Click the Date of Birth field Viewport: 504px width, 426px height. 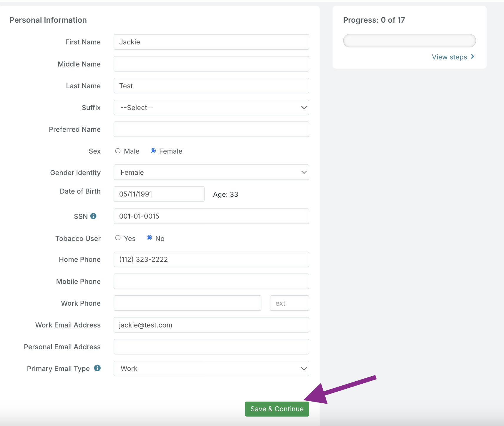(x=159, y=194)
